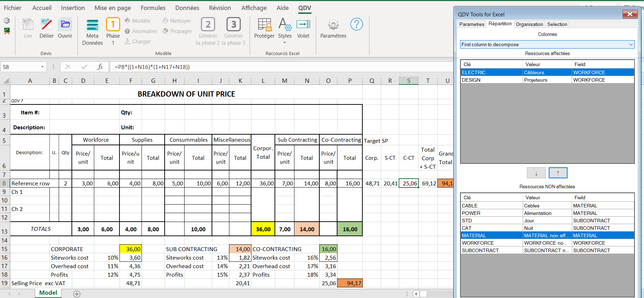Screen dimensions: 644x298
Task: Click the cancel formula X icon
Action: [x=68, y=67]
